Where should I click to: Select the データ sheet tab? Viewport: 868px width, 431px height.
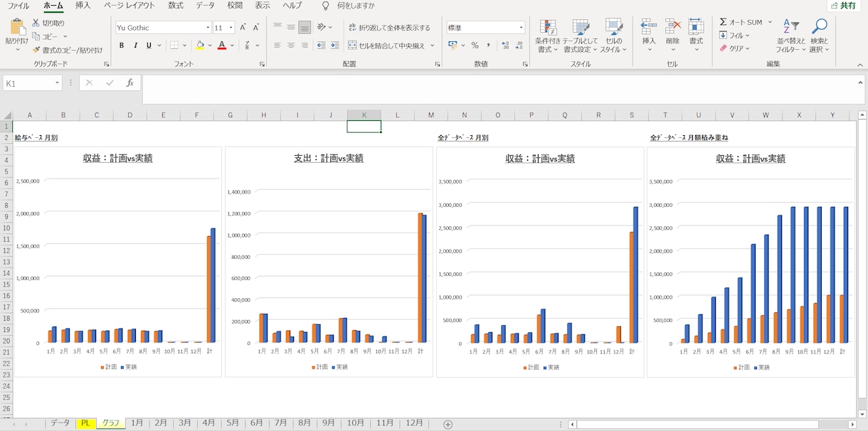[x=60, y=422]
